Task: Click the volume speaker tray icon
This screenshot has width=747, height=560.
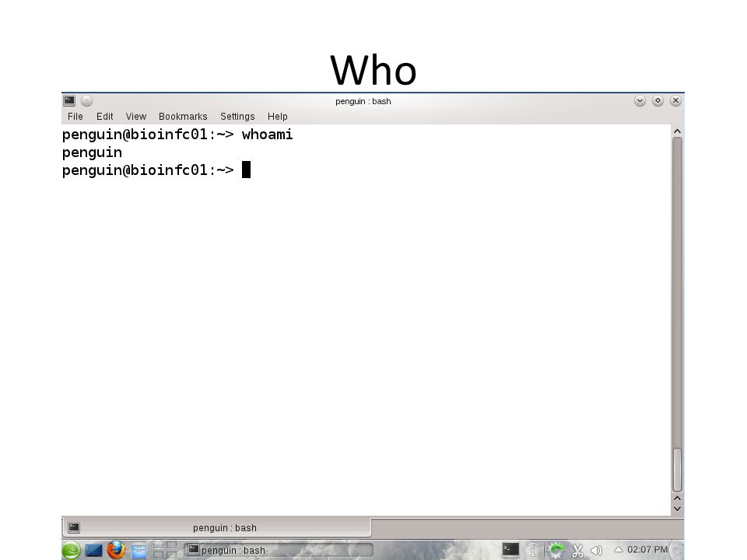Action: pos(597,551)
